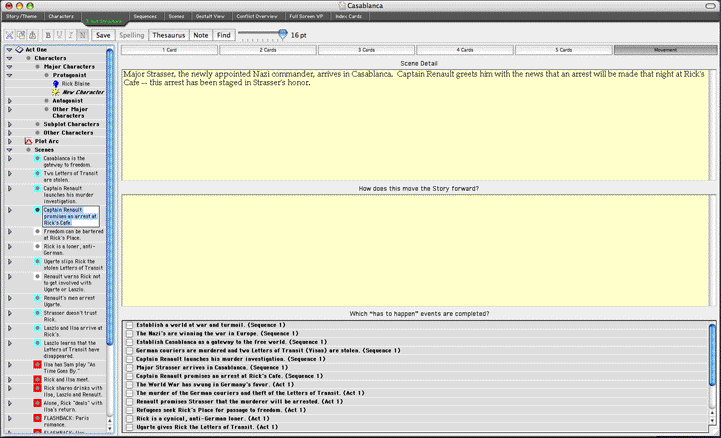Image resolution: width=721 pixels, height=438 pixels.
Task: Click into 'How does this move the Story forward' field
Action: pyautogui.click(x=418, y=248)
